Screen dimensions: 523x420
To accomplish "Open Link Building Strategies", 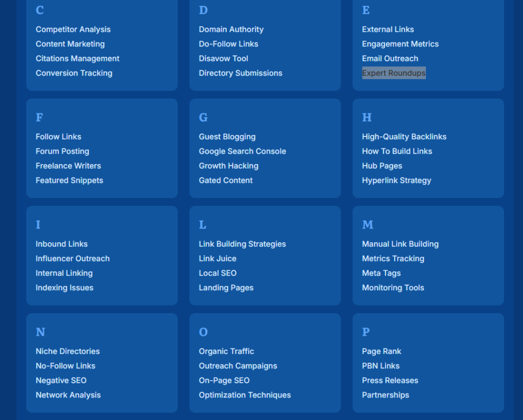I will point(242,244).
